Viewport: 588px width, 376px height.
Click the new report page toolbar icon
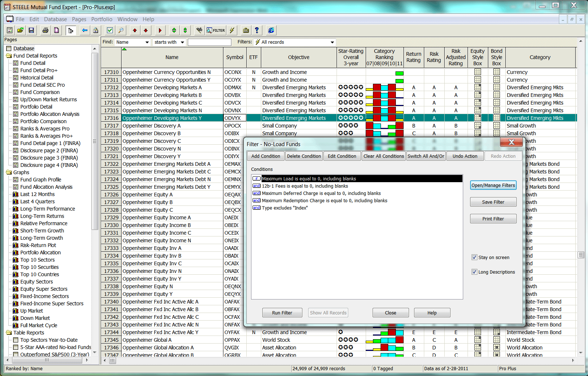[x=10, y=30]
